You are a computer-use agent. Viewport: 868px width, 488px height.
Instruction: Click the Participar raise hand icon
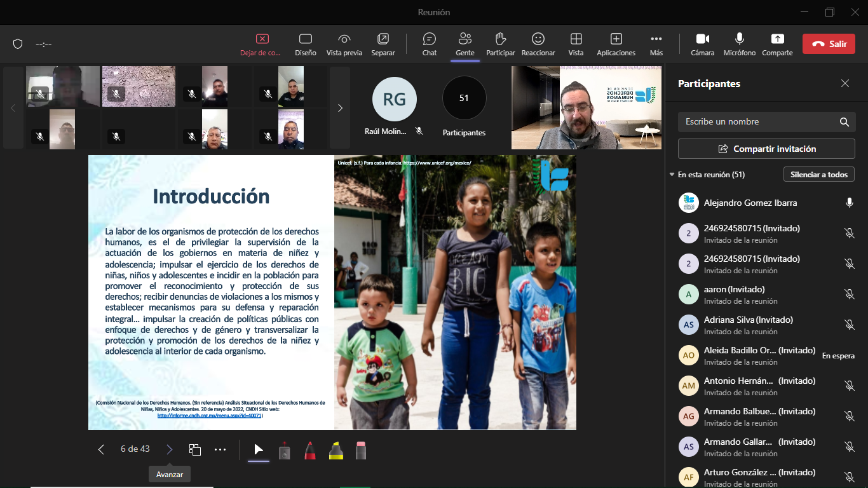(500, 44)
